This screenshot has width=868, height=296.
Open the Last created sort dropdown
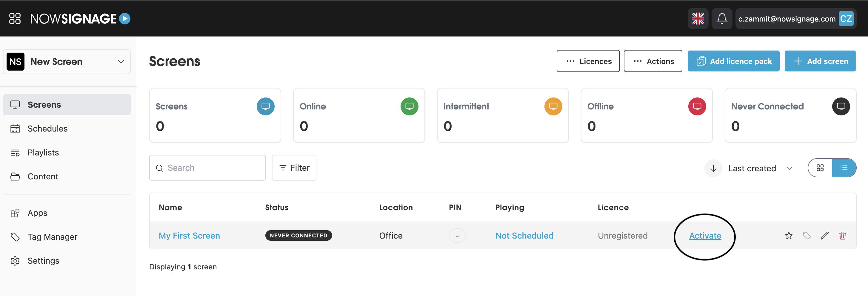tap(759, 168)
